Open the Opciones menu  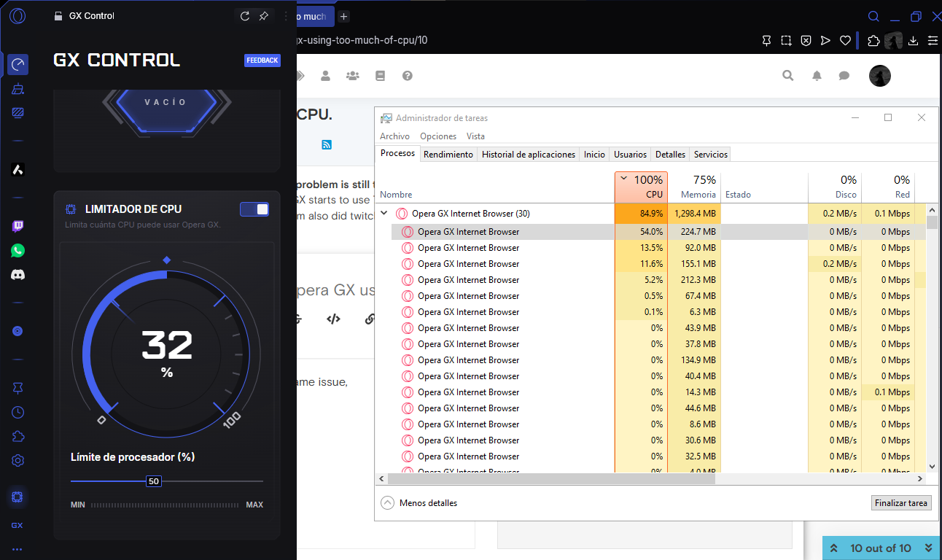(437, 136)
